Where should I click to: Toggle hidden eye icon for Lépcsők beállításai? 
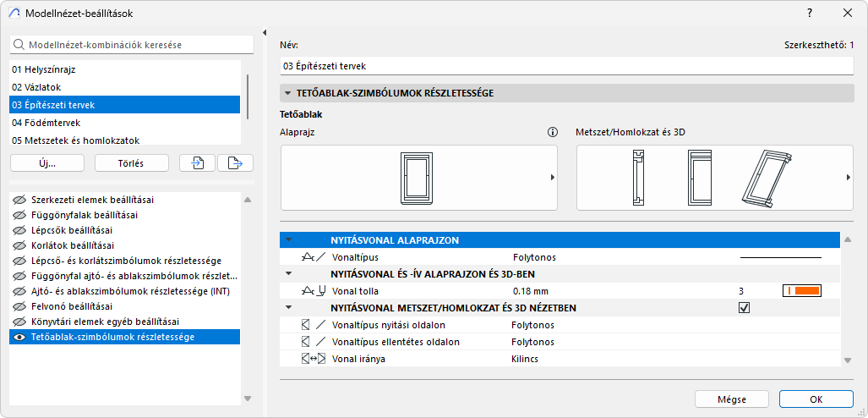point(19,230)
